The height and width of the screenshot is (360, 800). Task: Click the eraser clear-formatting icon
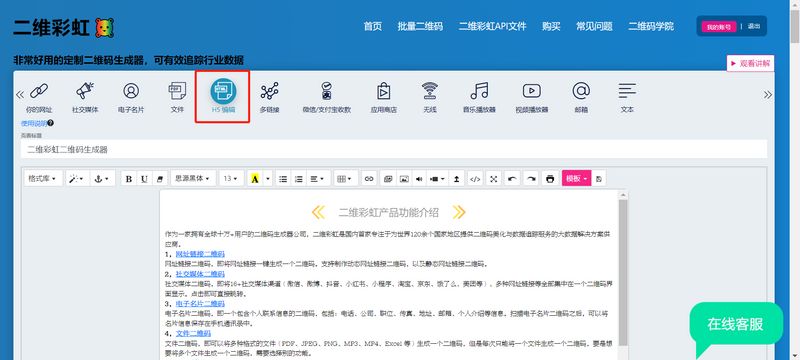click(x=160, y=178)
